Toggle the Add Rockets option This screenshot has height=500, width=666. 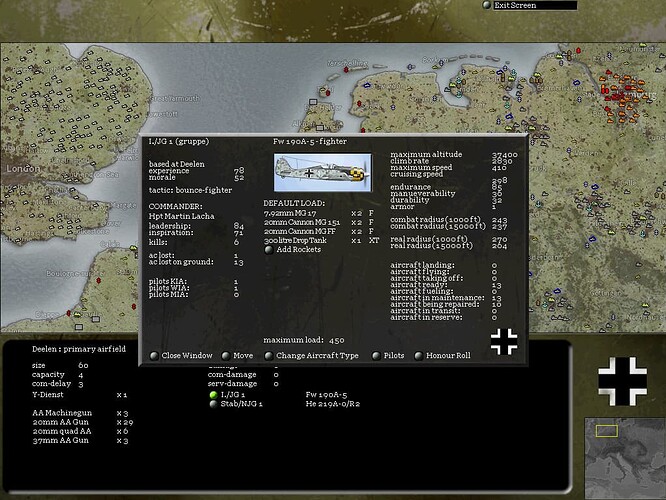click(x=293, y=249)
